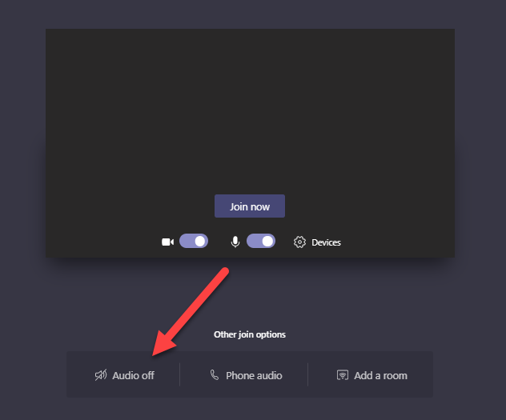Turn off the camera toggle switch
The height and width of the screenshot is (420, 506).
(194, 241)
